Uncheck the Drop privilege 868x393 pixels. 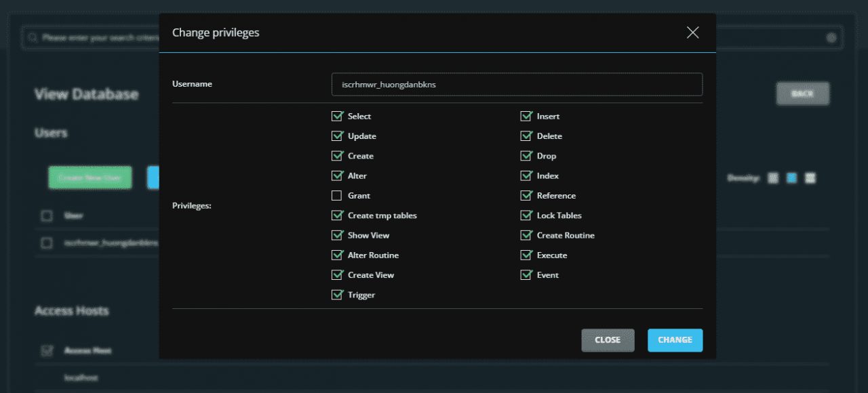pos(526,156)
